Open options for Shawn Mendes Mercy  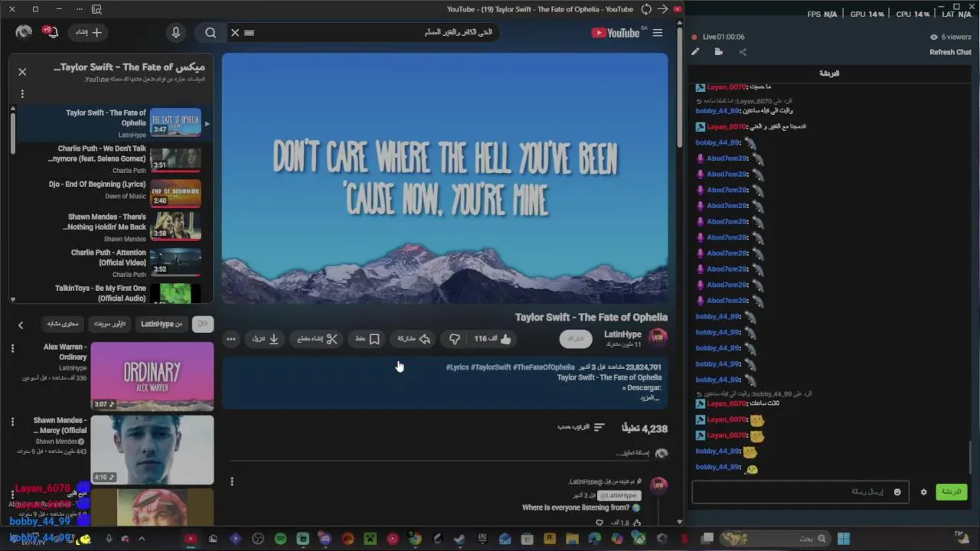(12, 422)
